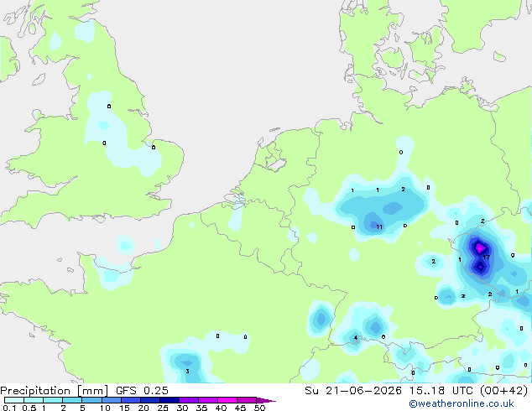The image size is (532, 411).
Task: Select the 30–35 mm purple legend swatch
Action: point(189,400)
